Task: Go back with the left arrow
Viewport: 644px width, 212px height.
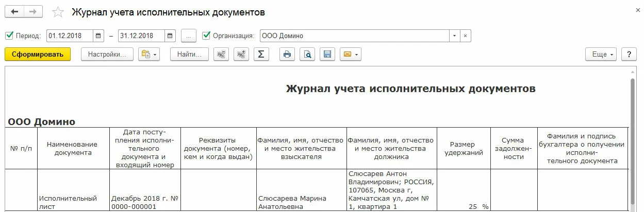Action: click(x=14, y=12)
